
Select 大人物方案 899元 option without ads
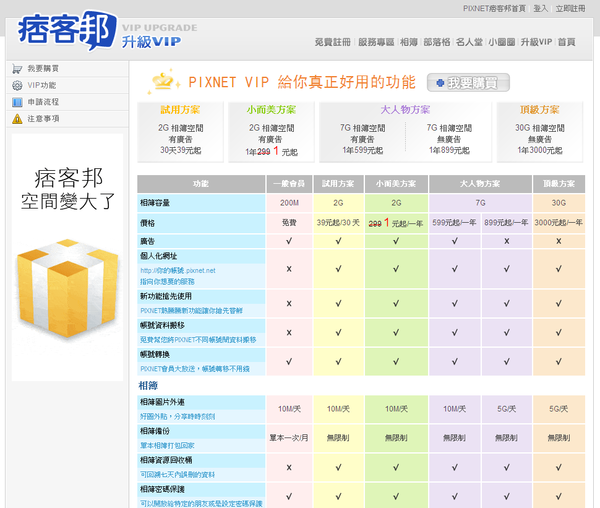coord(449,139)
